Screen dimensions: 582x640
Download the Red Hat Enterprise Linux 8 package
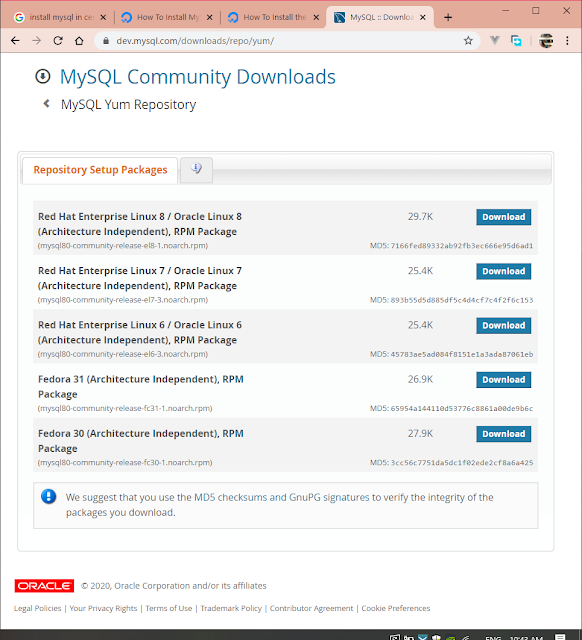point(504,217)
